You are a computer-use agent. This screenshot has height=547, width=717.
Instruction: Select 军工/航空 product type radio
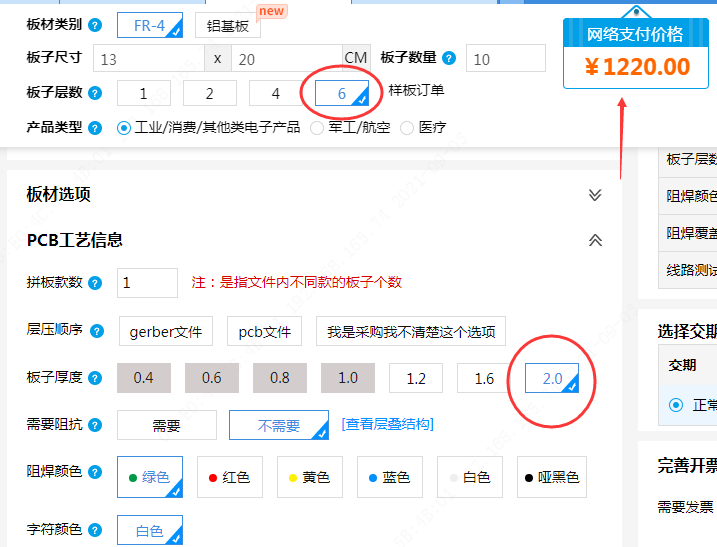pyautogui.click(x=317, y=128)
